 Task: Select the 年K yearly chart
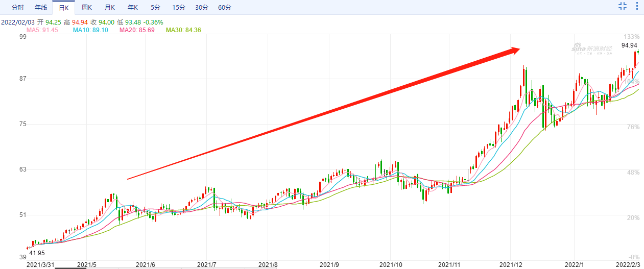point(132,8)
